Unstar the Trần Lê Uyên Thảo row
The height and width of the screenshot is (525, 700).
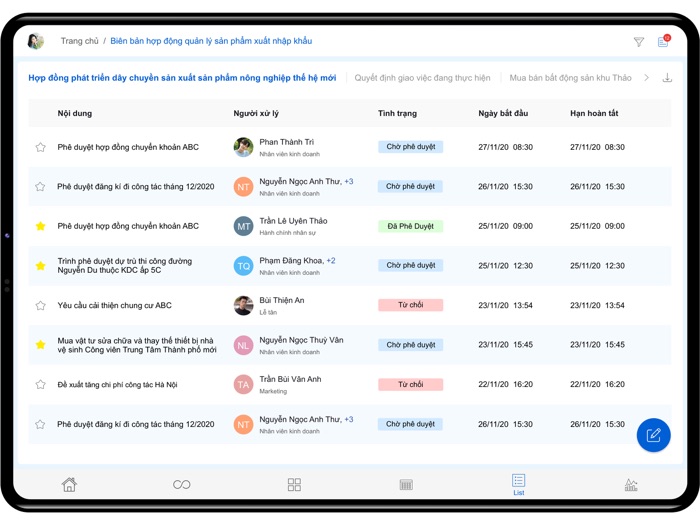pos(41,226)
